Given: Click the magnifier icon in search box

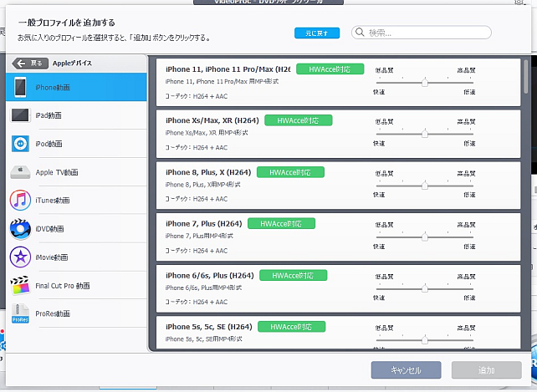Looking at the screenshot, I should (360, 33).
